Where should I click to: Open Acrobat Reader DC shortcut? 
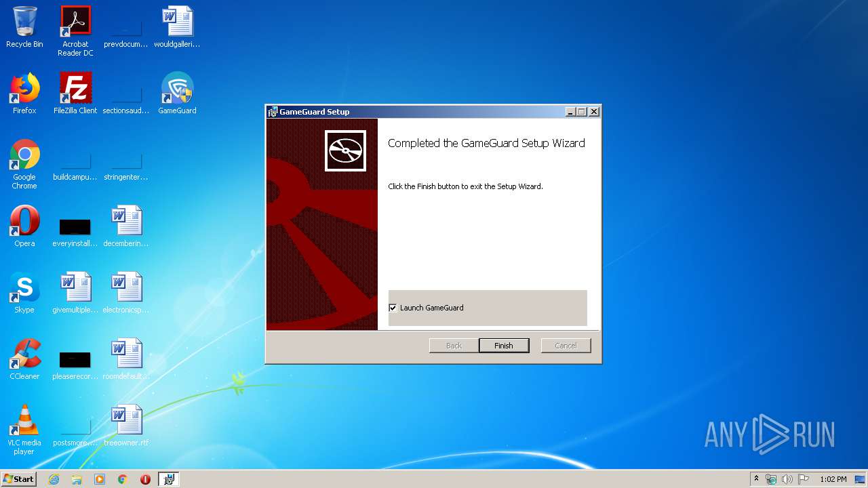75,31
